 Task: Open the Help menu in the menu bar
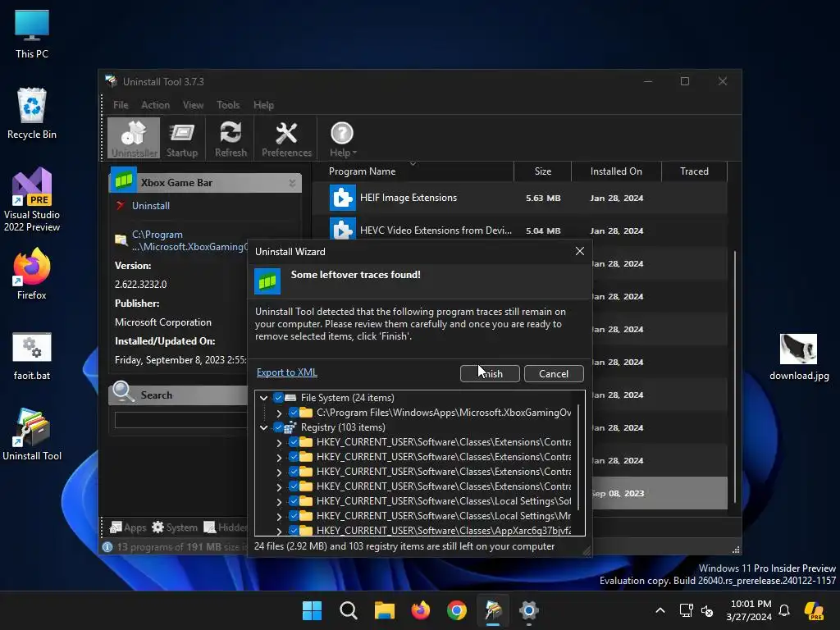pyautogui.click(x=263, y=105)
